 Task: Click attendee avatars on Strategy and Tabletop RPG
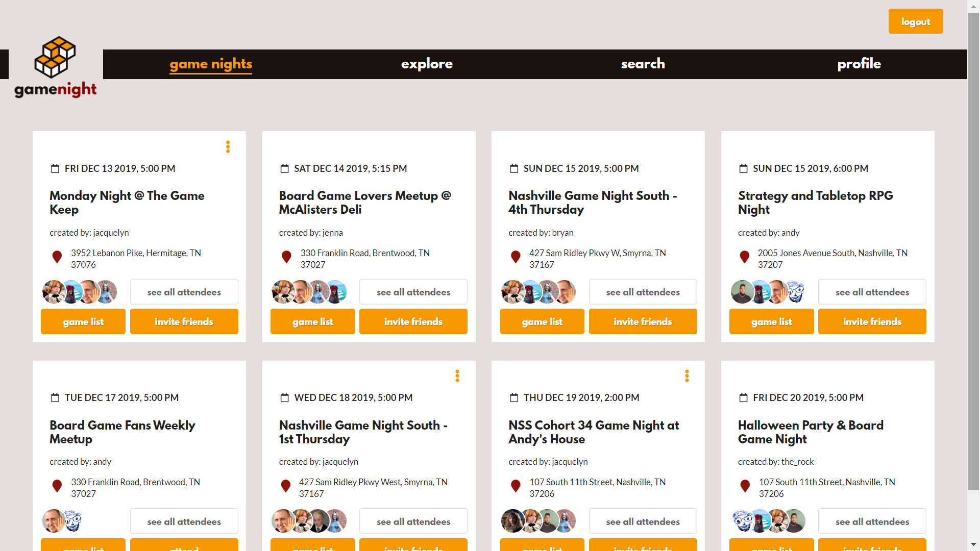click(x=768, y=292)
